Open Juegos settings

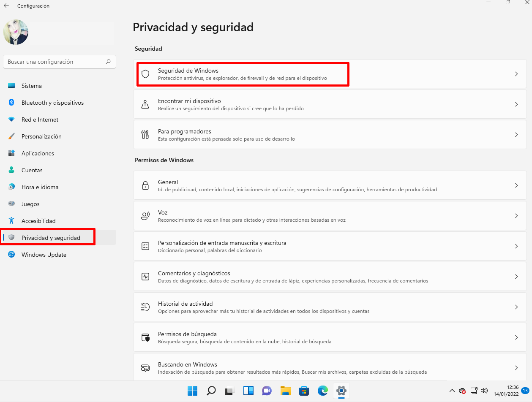pyautogui.click(x=30, y=204)
